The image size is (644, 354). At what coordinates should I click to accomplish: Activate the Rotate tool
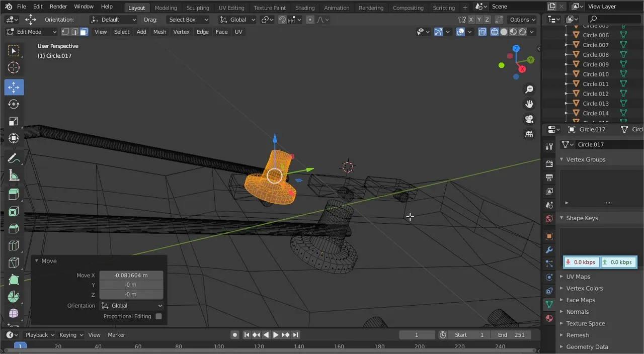[x=14, y=104]
